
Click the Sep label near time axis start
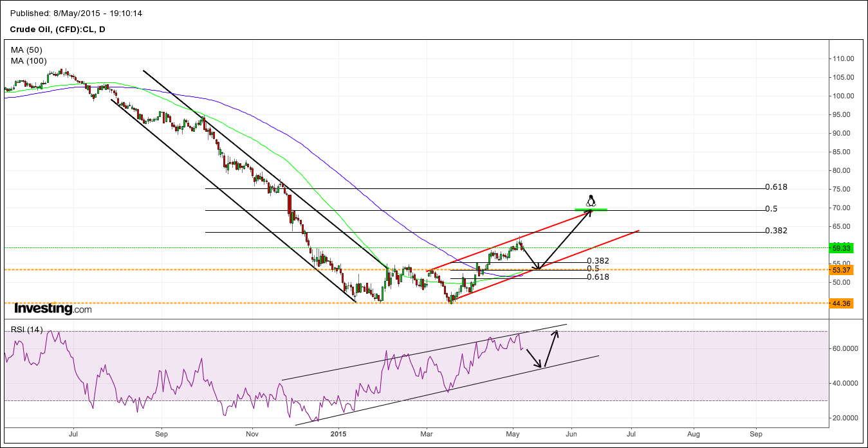click(x=162, y=435)
